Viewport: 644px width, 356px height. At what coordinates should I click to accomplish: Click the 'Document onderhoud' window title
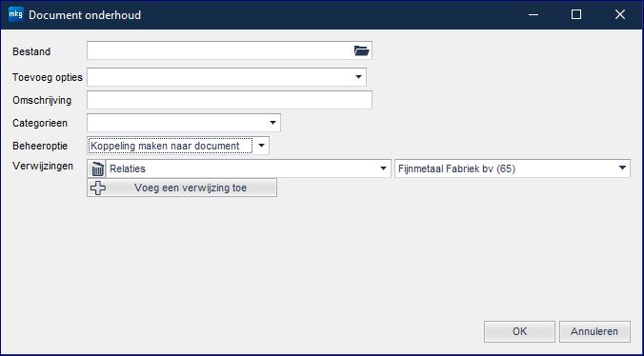[85, 15]
